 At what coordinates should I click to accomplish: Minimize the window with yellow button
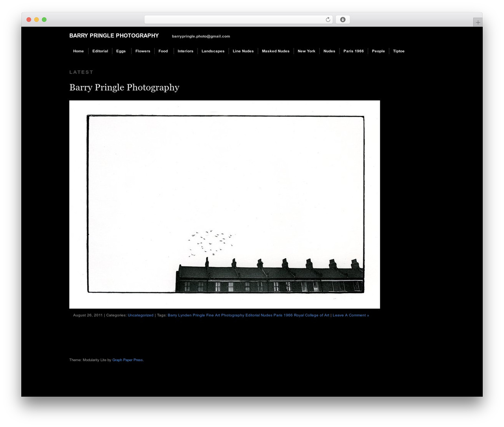37,20
